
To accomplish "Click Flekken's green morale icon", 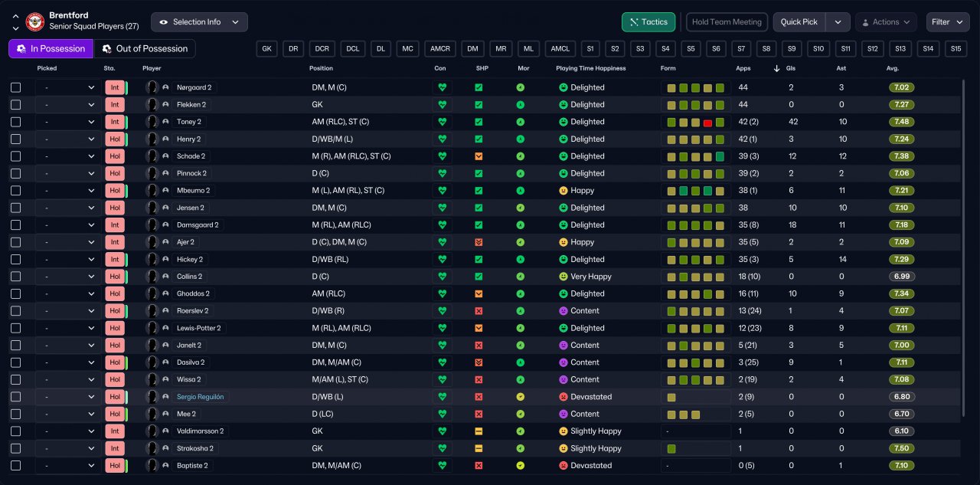I will (x=521, y=105).
